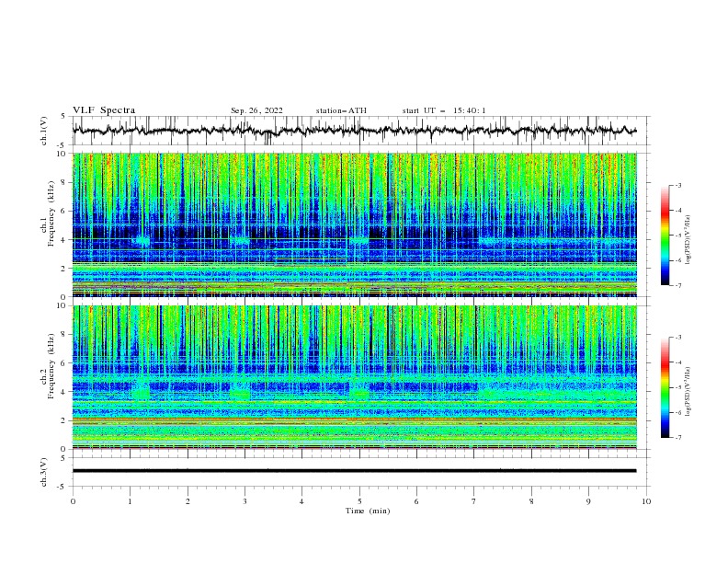Click the log(PSD) label beside ch.1 colorbar
The width and height of the screenshot is (728, 563).
click(x=688, y=240)
